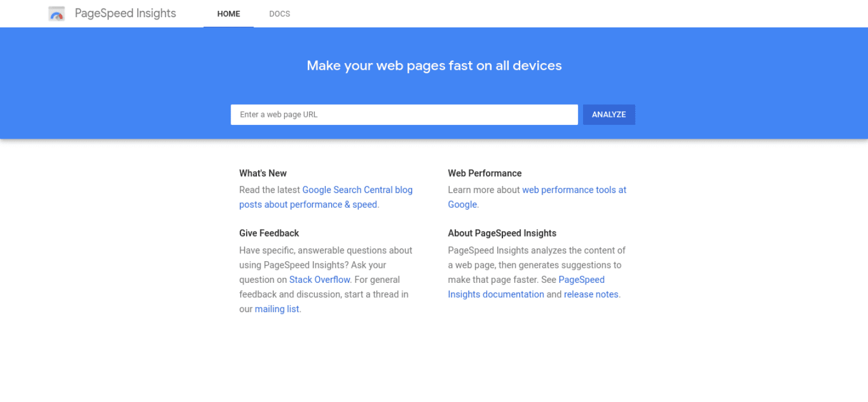Click the mailing list link
Image resolution: width=868 pixels, height=402 pixels.
[277, 309]
